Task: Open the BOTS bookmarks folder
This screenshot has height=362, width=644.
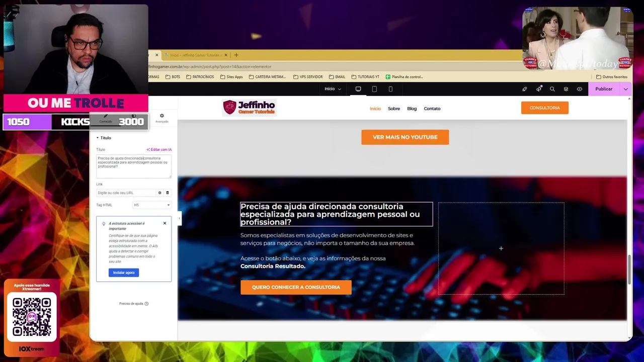Action: (x=172, y=77)
